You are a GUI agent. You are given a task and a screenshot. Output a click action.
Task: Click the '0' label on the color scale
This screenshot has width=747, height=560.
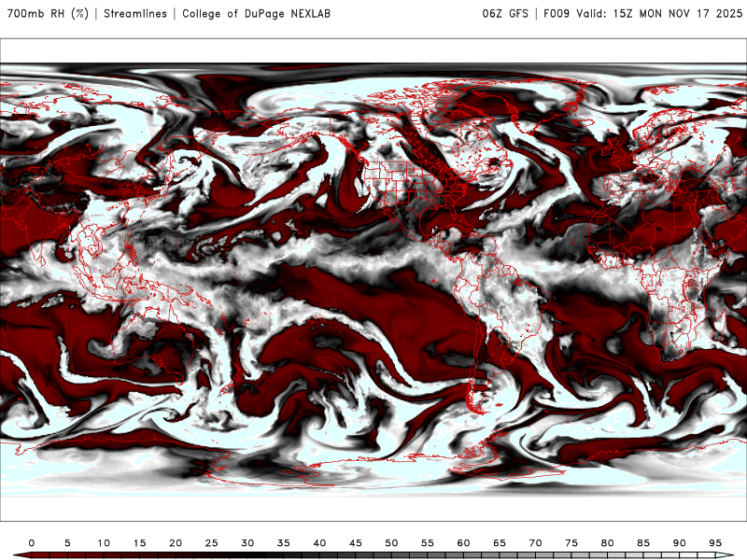(x=32, y=543)
